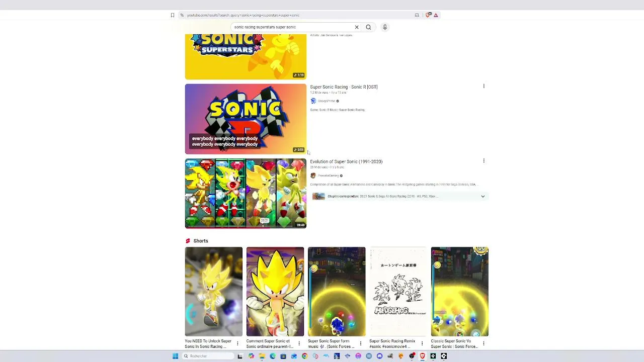The height and width of the screenshot is (362, 644).
Task: Open "Evolution of Super Sonic (1991-2020)" video title
Action: coord(346,161)
